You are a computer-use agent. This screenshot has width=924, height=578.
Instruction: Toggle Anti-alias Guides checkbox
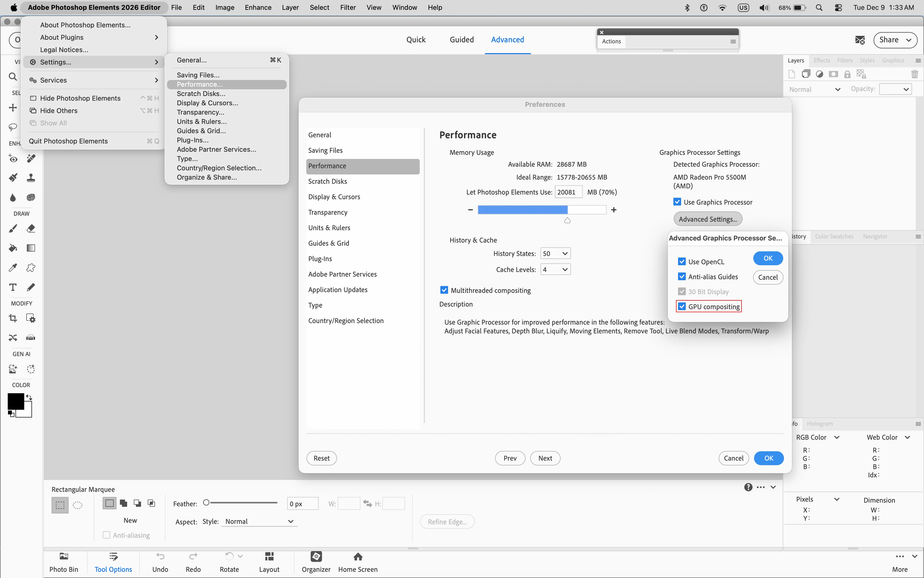click(x=682, y=276)
